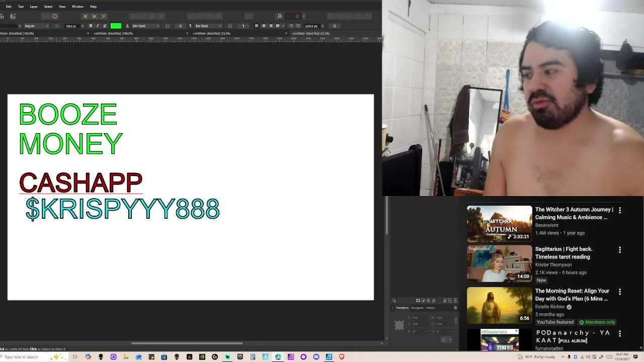
Task: Open the Text menu
Action: 21,7
